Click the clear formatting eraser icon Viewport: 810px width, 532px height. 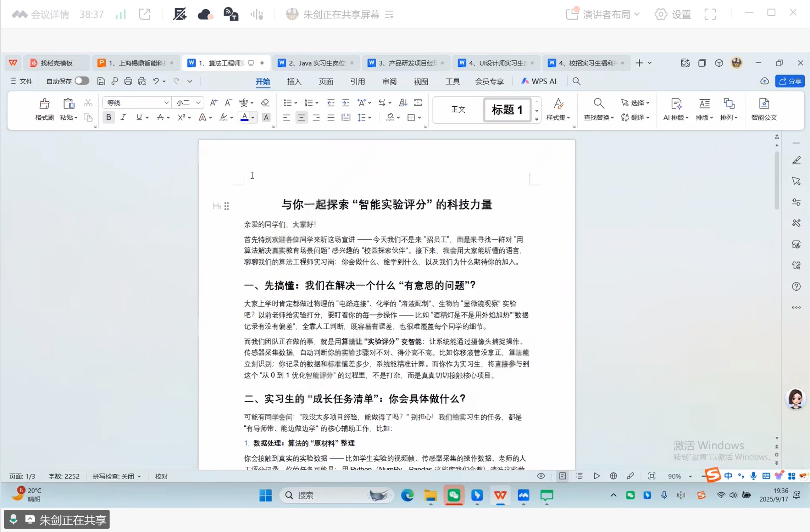pos(265,103)
